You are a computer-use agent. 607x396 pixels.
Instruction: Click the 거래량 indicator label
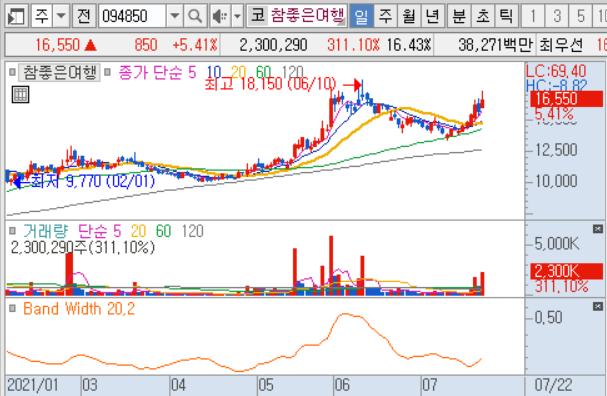pos(46,231)
